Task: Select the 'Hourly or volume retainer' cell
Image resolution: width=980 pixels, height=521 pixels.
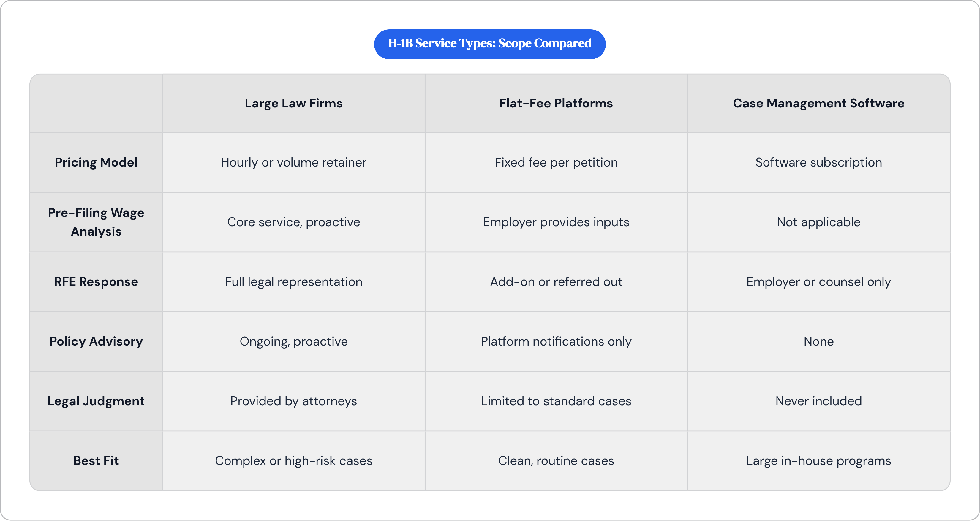Action: click(x=294, y=162)
